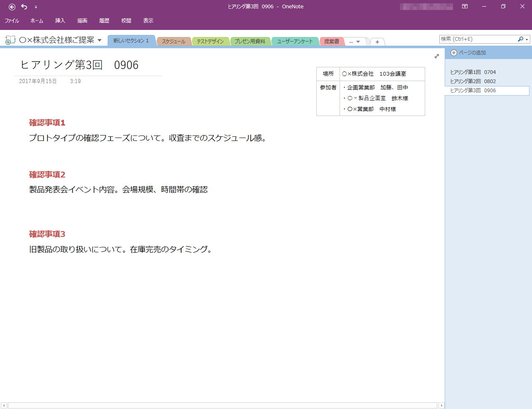Enter full page view with the diagonal arrow icon
Viewport: 532px width, 409px height.
(x=436, y=56)
